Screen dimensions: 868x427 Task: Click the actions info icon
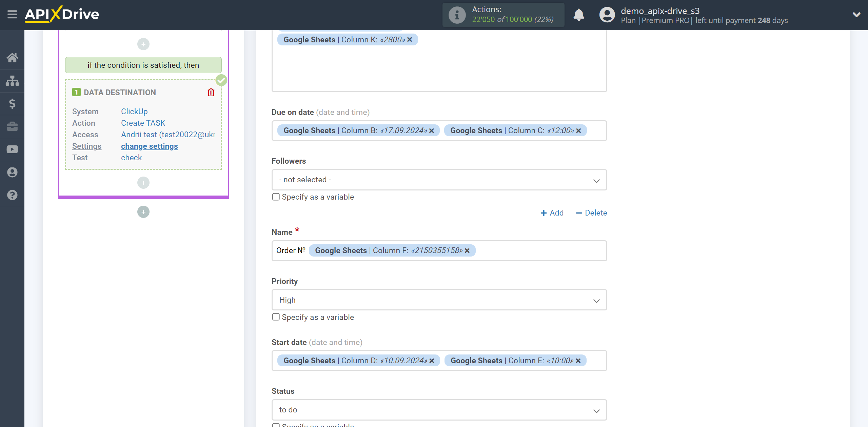tap(457, 15)
